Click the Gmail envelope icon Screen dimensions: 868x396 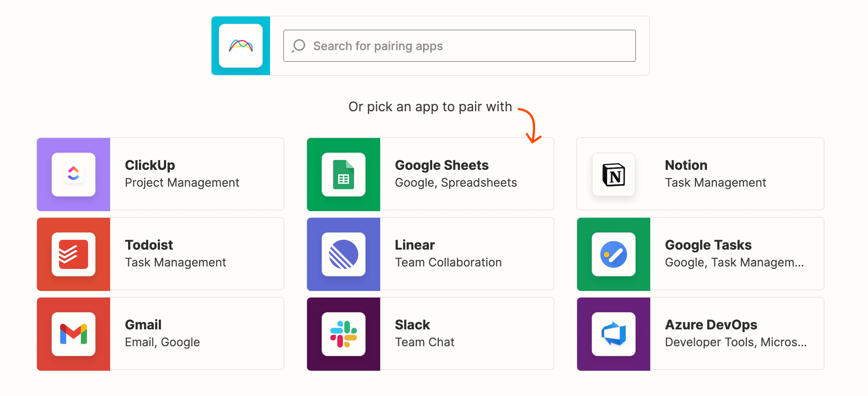[74, 334]
